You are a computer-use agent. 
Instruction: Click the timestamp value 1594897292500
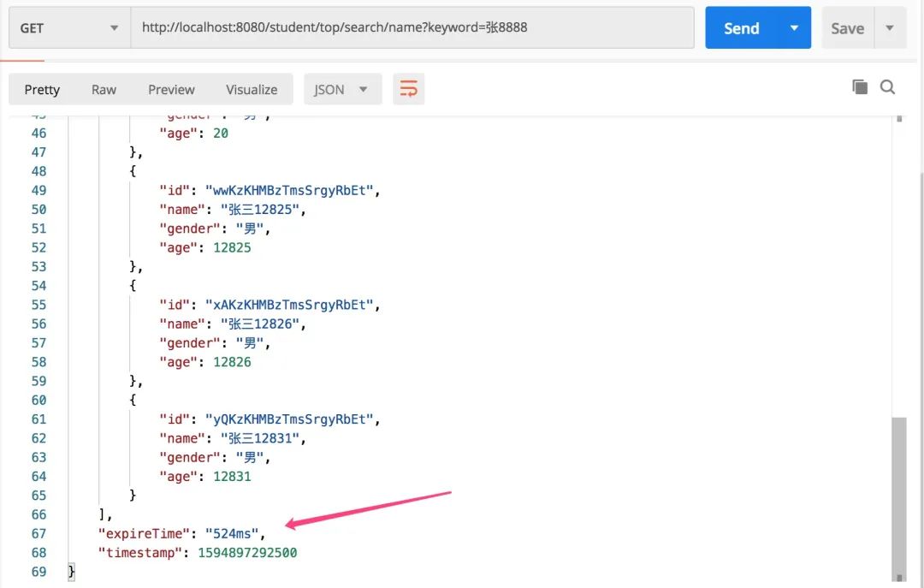point(247,553)
